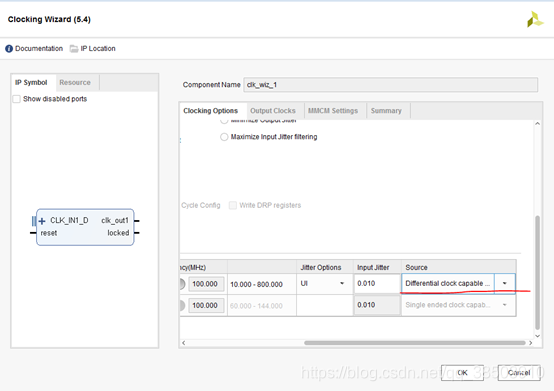The width and height of the screenshot is (554, 391).
Task: Toggle the second row 100.000 clock radio
Action: [x=182, y=306]
